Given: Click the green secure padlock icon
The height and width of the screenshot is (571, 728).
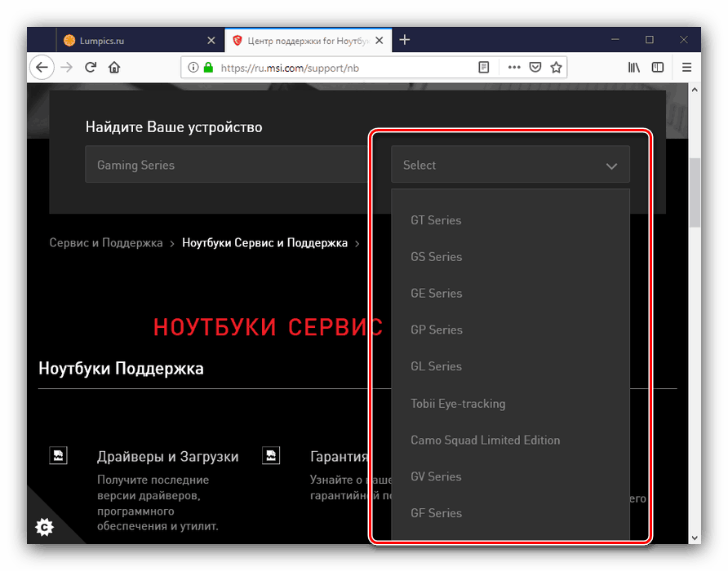Looking at the screenshot, I should pyautogui.click(x=208, y=68).
